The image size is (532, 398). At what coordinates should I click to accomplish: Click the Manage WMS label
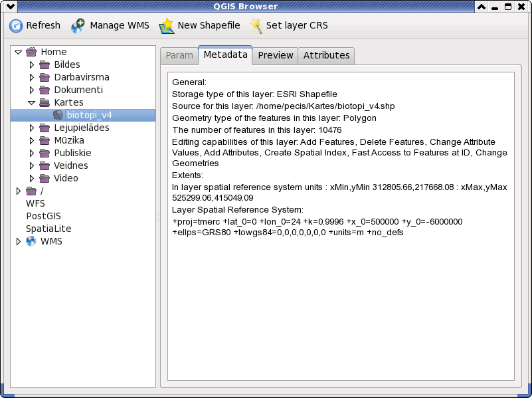(120, 25)
